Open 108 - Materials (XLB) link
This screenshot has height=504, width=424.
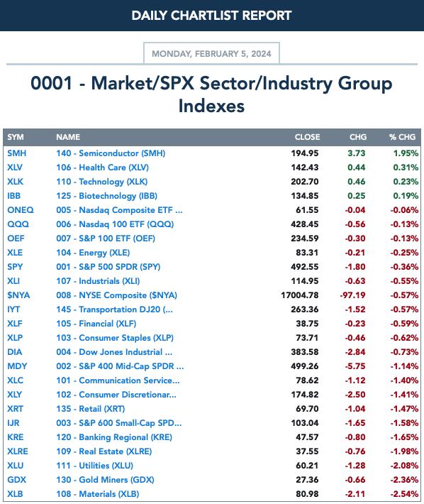tap(98, 494)
